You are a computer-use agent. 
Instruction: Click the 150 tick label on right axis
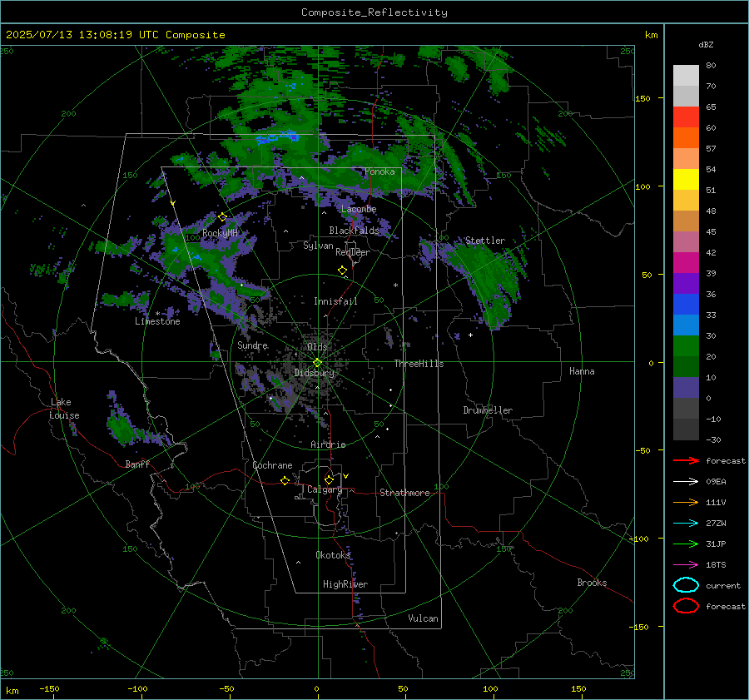coord(642,98)
